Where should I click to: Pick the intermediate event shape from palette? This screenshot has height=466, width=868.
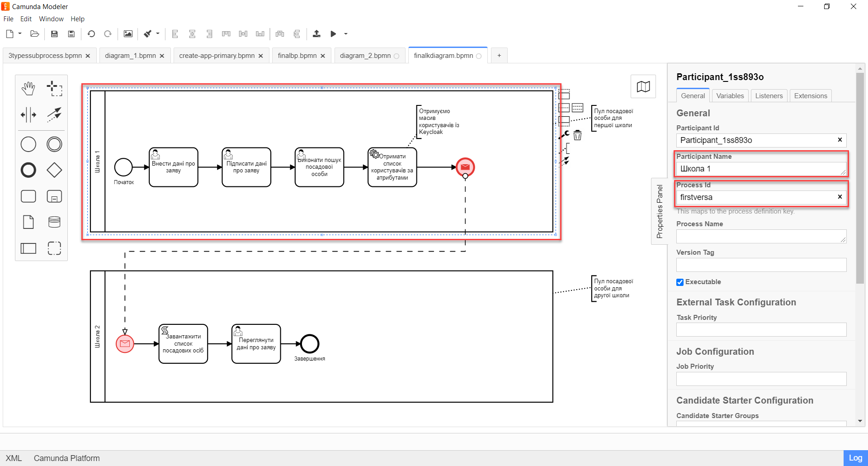54,144
